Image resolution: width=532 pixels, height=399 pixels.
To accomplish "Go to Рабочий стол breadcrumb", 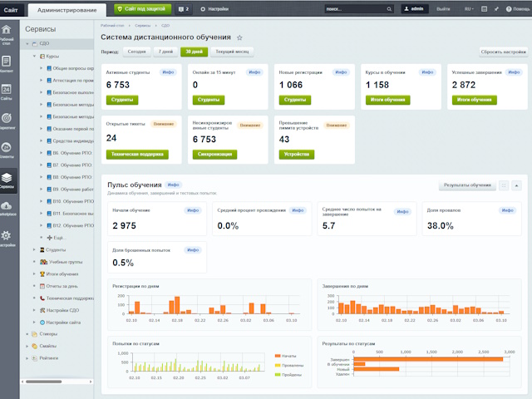I will tap(112, 26).
